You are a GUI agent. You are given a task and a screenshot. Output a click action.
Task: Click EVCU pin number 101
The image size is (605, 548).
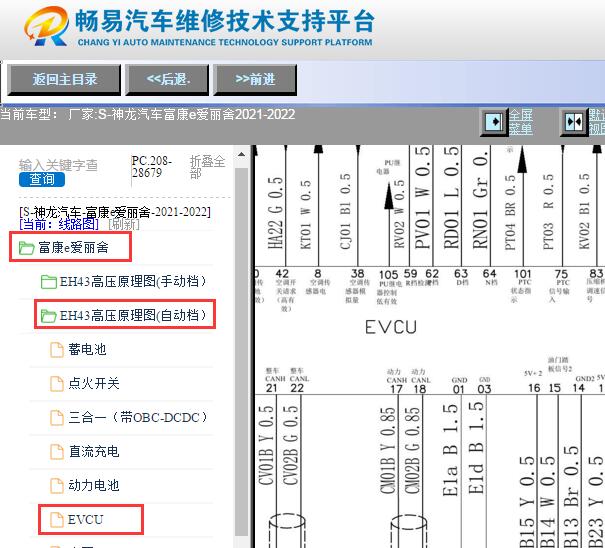[522, 274]
